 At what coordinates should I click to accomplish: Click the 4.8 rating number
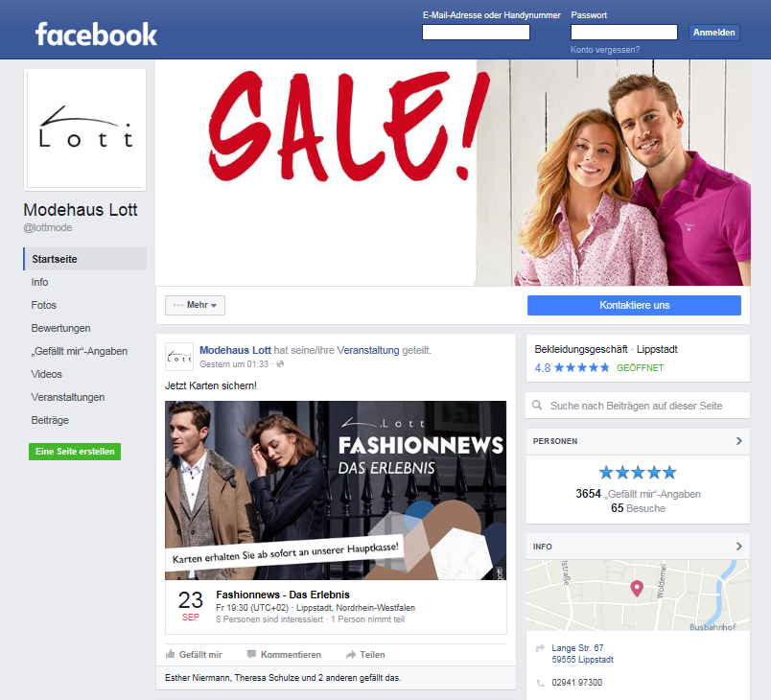(543, 367)
